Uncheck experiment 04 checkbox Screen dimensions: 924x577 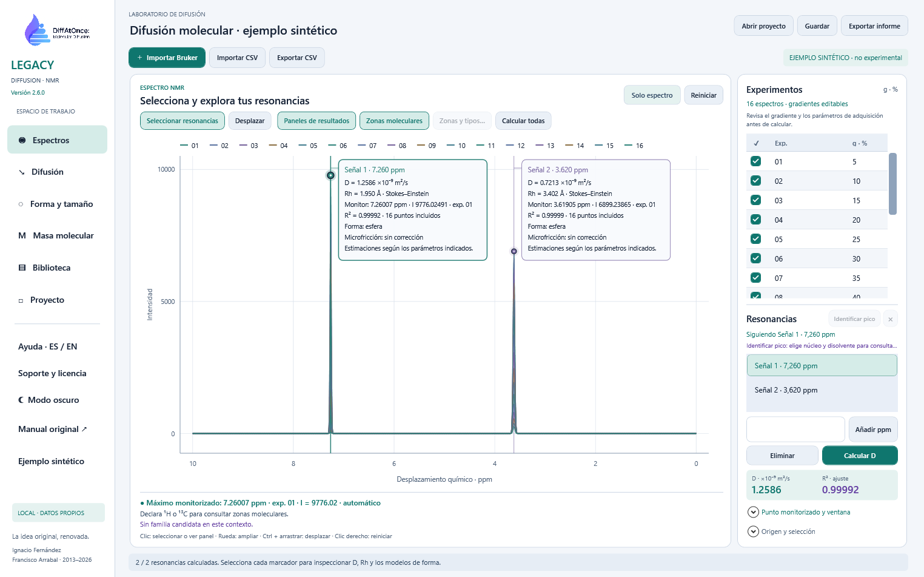755,220
